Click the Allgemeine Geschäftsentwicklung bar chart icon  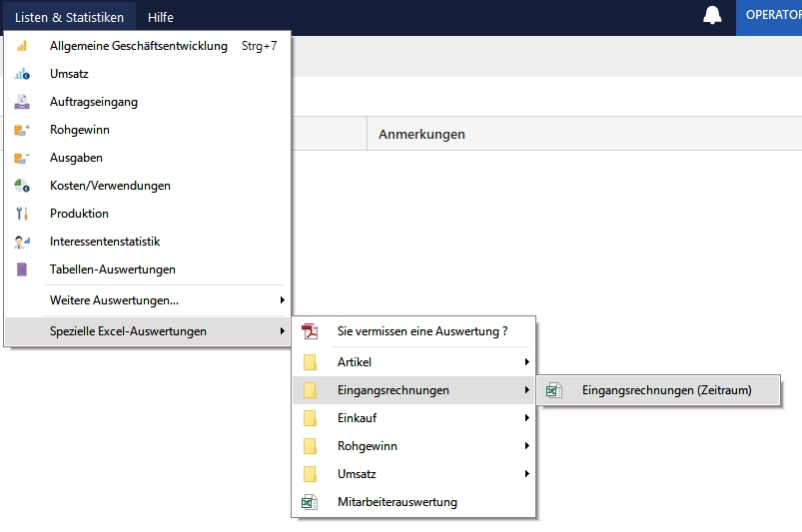[x=22, y=46]
